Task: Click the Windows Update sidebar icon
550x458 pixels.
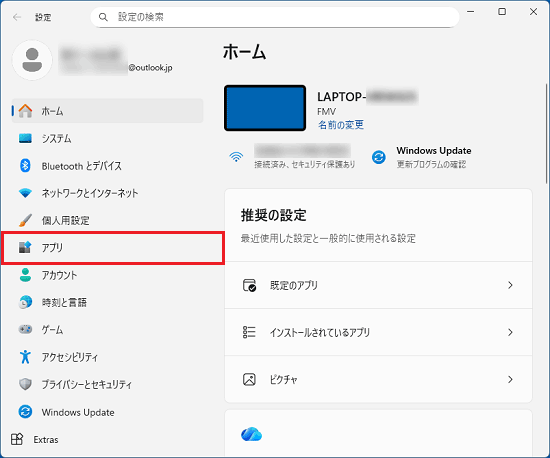Action: click(x=25, y=412)
